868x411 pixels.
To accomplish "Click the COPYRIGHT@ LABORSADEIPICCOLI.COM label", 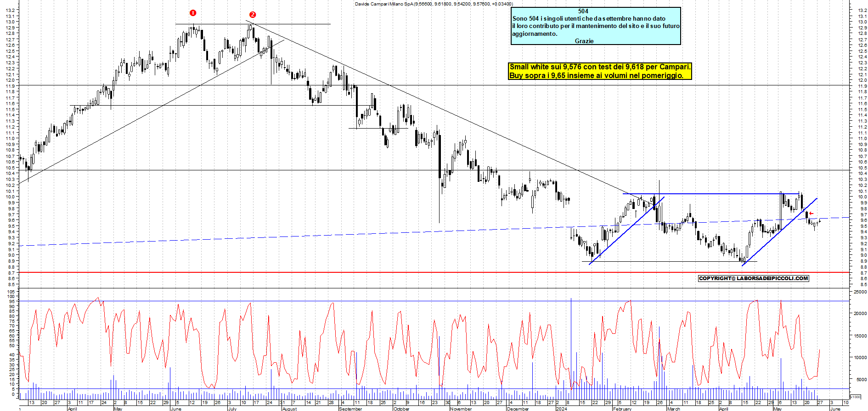I will [753, 278].
